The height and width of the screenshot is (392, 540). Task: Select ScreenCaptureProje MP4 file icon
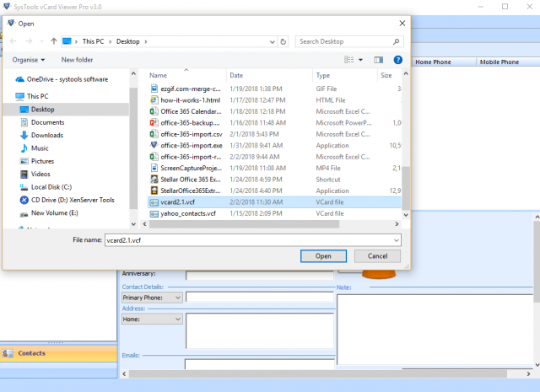tap(154, 169)
